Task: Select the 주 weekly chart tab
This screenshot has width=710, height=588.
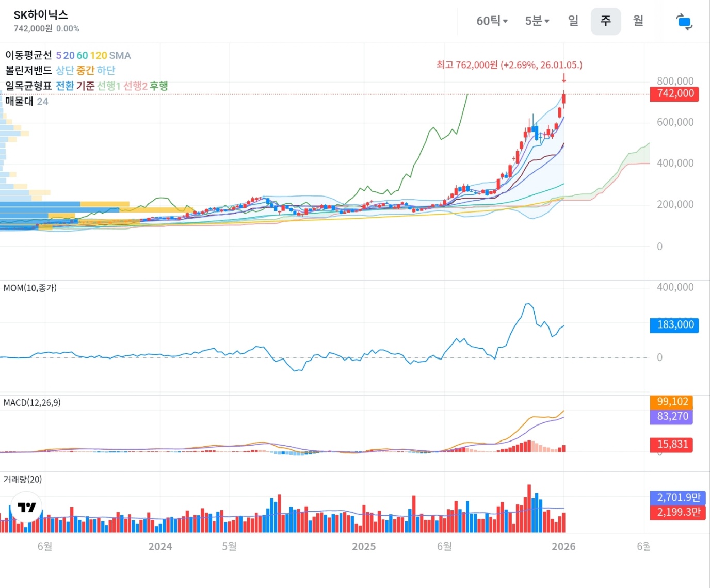Action: click(605, 21)
